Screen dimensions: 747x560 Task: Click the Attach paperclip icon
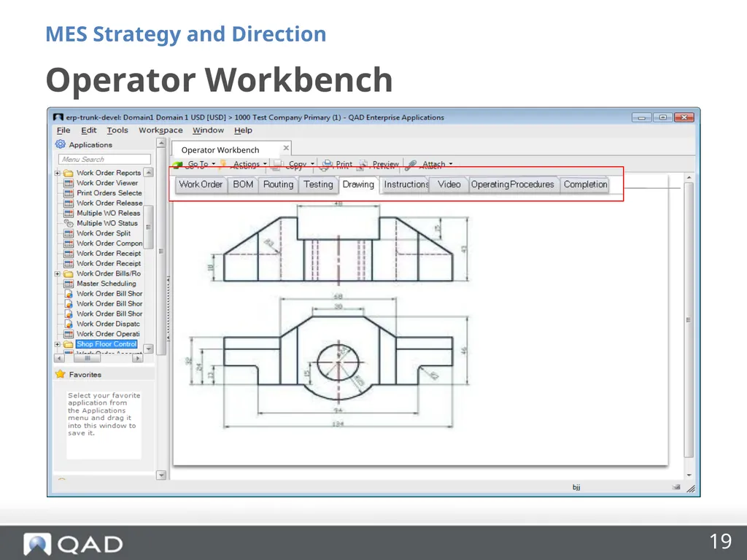coord(411,165)
